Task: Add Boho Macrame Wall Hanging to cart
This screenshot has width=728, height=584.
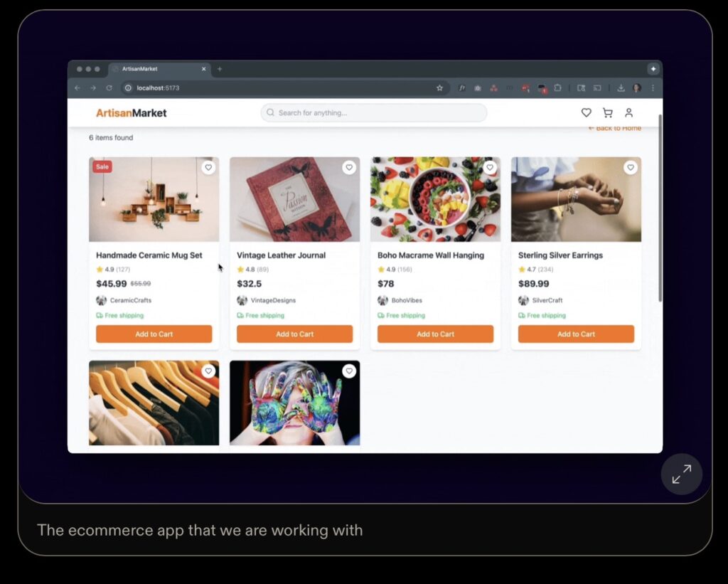Action: click(436, 334)
